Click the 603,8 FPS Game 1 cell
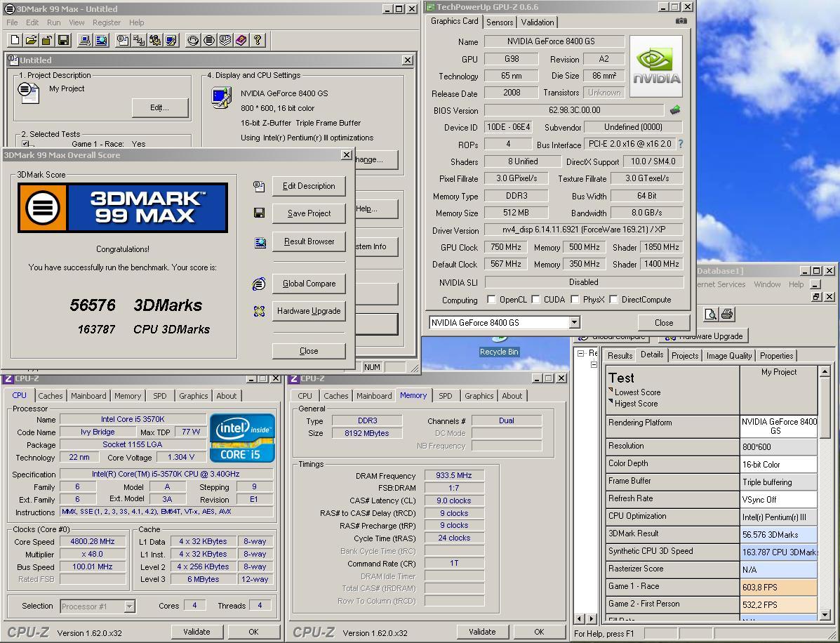The width and height of the screenshot is (840, 643). point(779,587)
